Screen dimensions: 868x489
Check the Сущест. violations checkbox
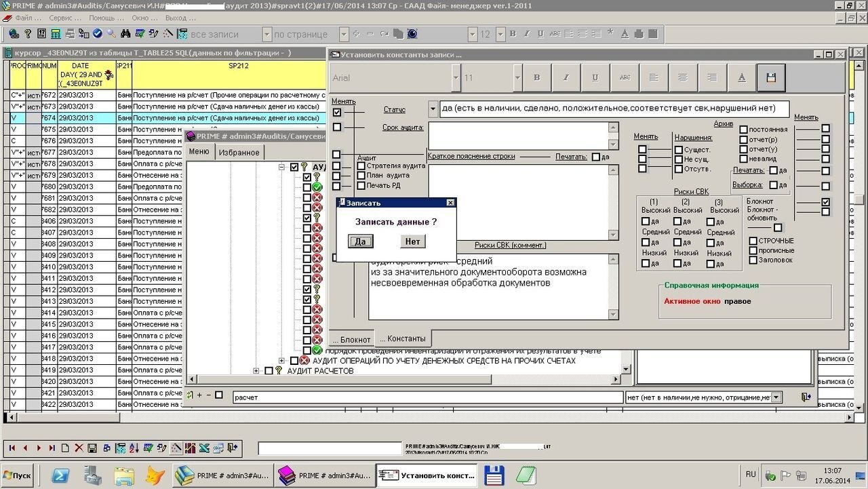[679, 149]
